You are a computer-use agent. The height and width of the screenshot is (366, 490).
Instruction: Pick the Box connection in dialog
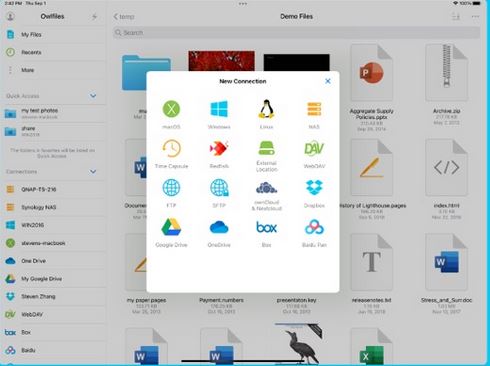pos(266,227)
